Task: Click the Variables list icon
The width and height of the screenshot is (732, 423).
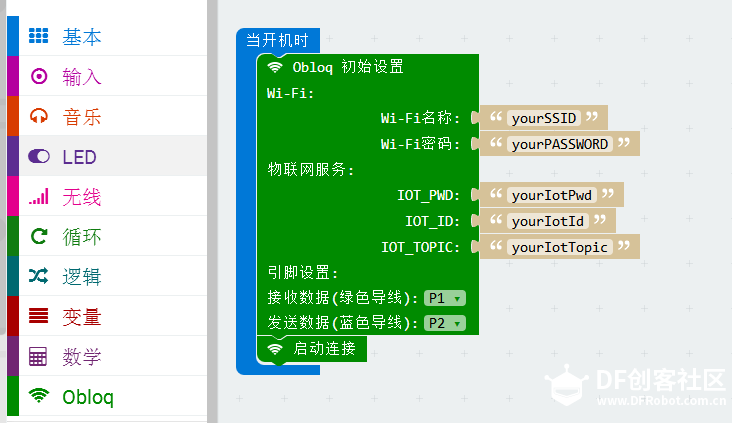Action: coord(39,317)
